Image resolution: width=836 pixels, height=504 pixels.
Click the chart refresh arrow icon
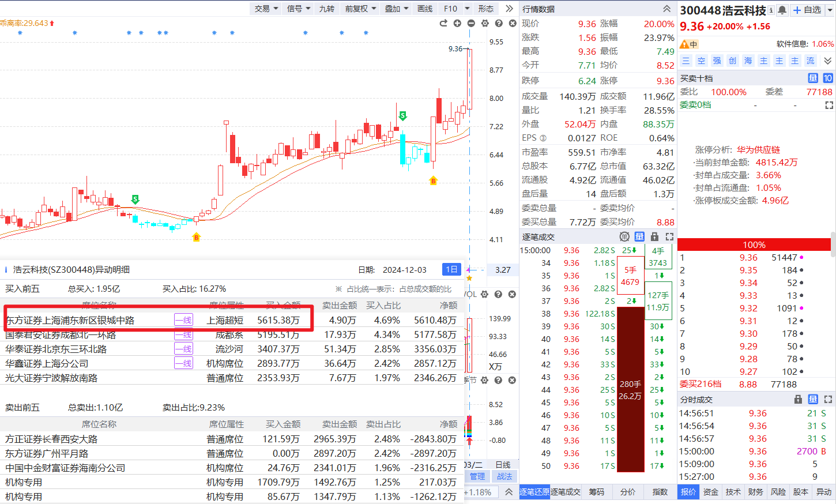pyautogui.click(x=443, y=23)
